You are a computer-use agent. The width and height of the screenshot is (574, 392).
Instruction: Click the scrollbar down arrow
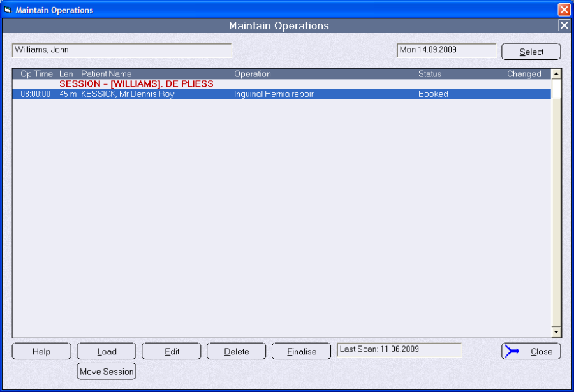click(556, 332)
